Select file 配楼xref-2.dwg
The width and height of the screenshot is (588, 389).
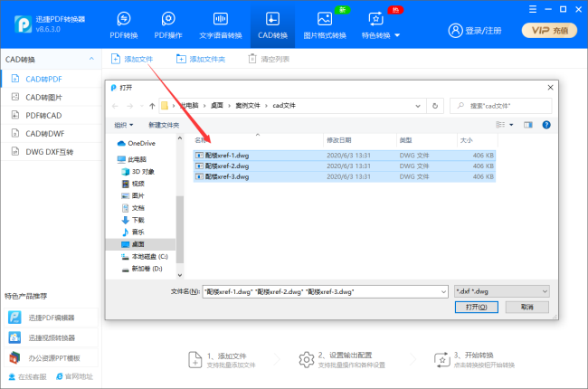(x=345, y=166)
